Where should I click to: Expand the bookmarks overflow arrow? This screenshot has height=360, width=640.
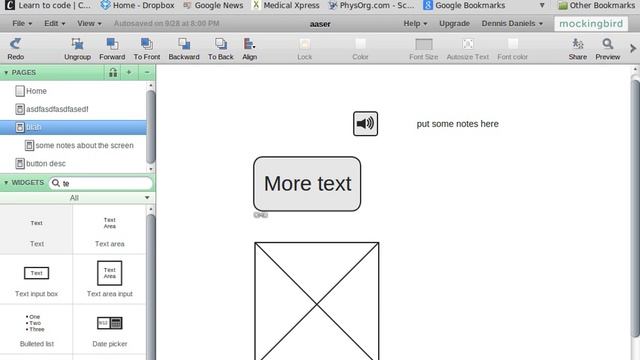coord(542,5)
